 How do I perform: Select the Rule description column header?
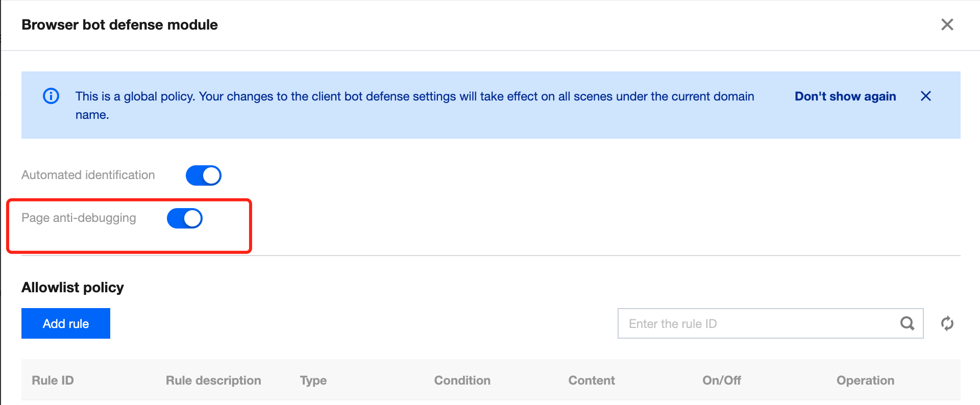[x=213, y=381]
